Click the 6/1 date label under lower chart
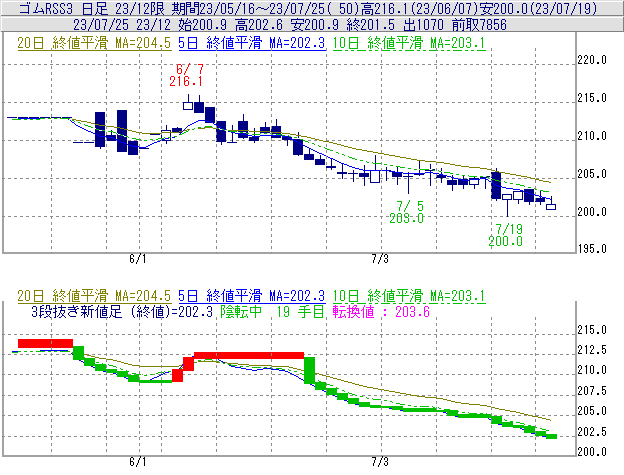This screenshot has width=624, height=475. (138, 462)
